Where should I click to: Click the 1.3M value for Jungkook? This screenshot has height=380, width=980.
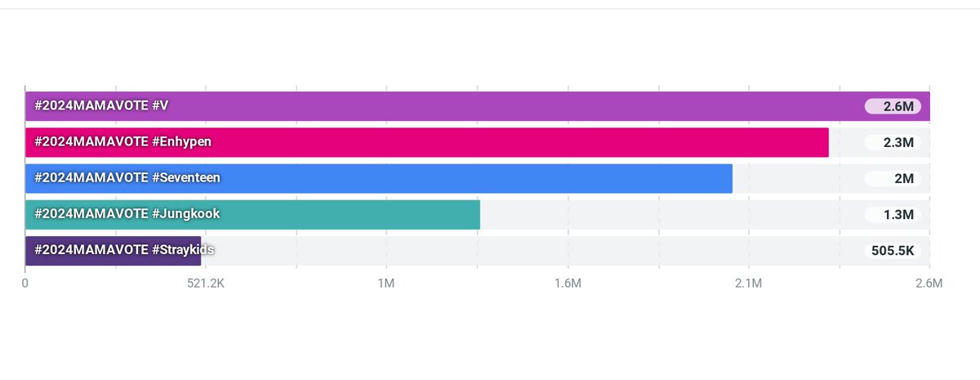coord(893,215)
